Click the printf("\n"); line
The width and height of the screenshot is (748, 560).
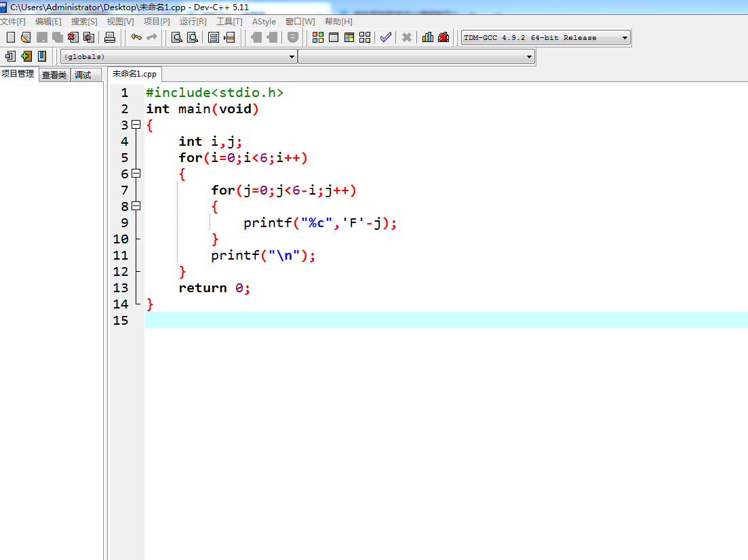tap(263, 255)
